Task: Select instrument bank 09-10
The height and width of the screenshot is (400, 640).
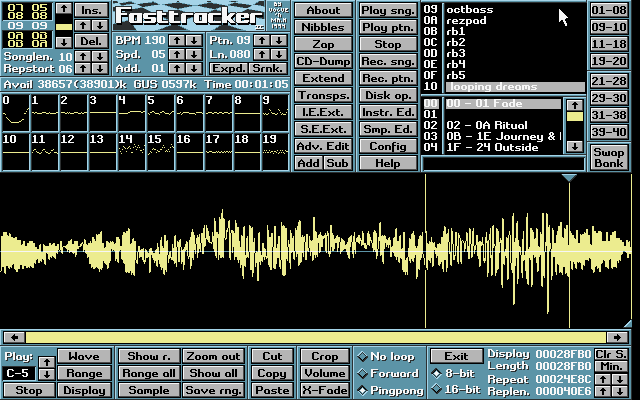Action: point(609,27)
